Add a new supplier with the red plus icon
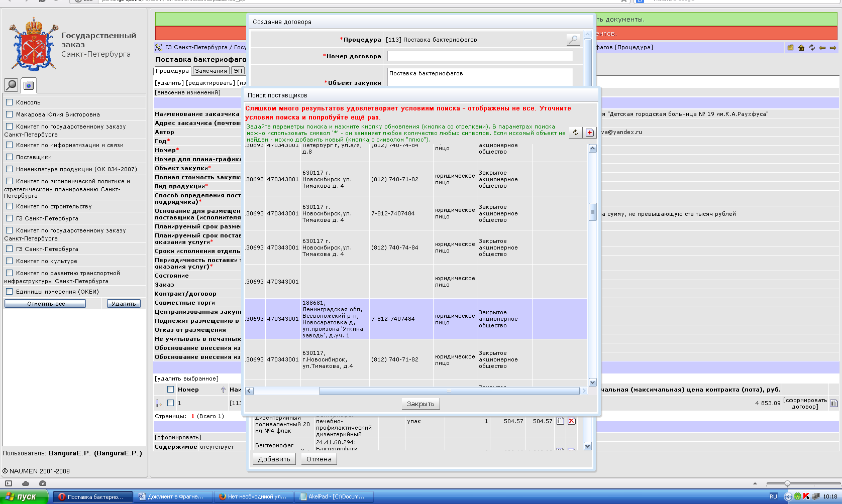Viewport: 842px width, 504px height. pyautogui.click(x=590, y=133)
